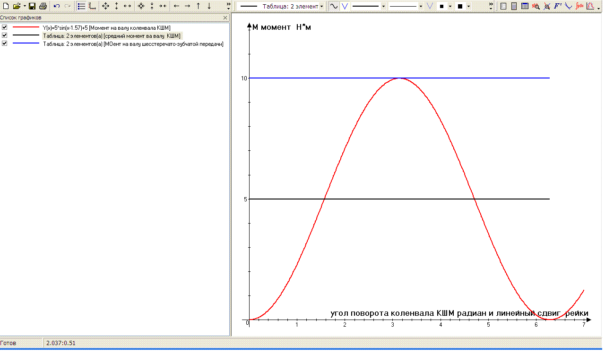Open the dropdown arrow next to Open file
The width and height of the screenshot is (605, 364).
pos(24,6)
